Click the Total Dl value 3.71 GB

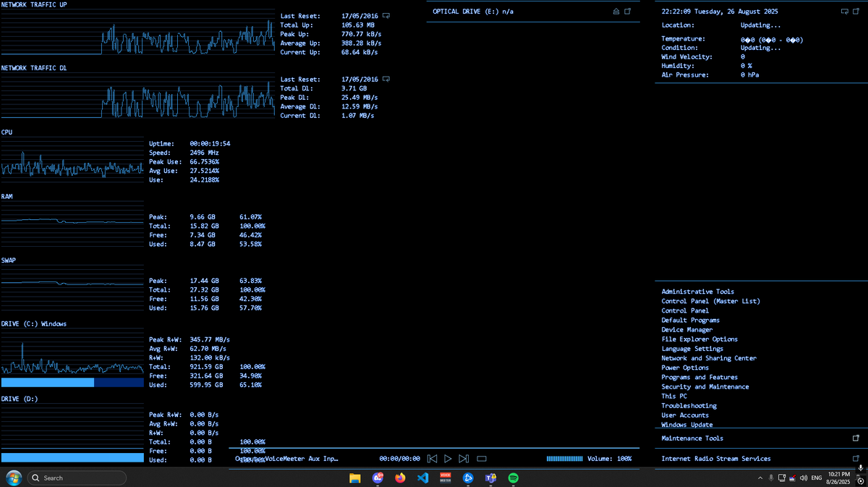354,88
